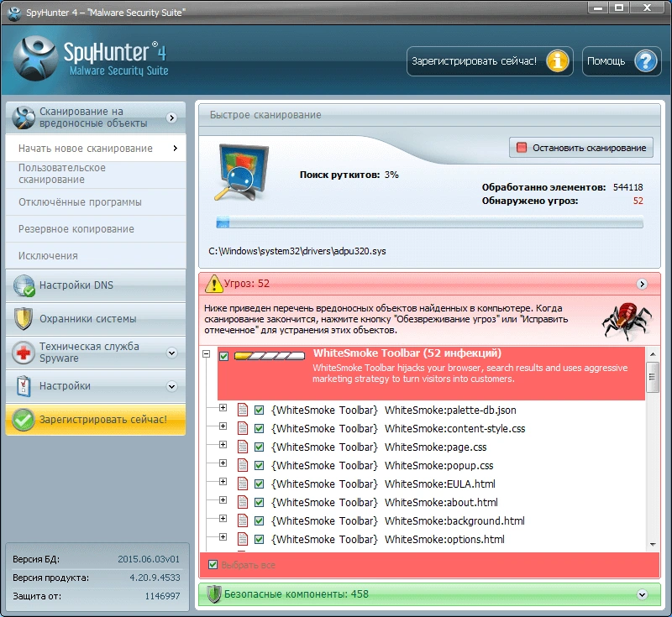Click the scanned path adpu320.sys text
The height and width of the screenshot is (617, 672).
297,251
